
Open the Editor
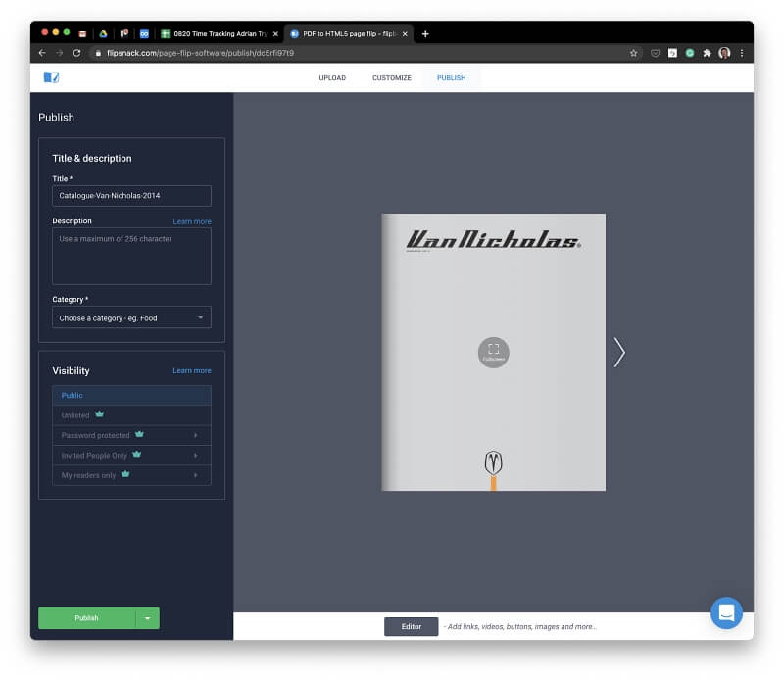(x=411, y=626)
